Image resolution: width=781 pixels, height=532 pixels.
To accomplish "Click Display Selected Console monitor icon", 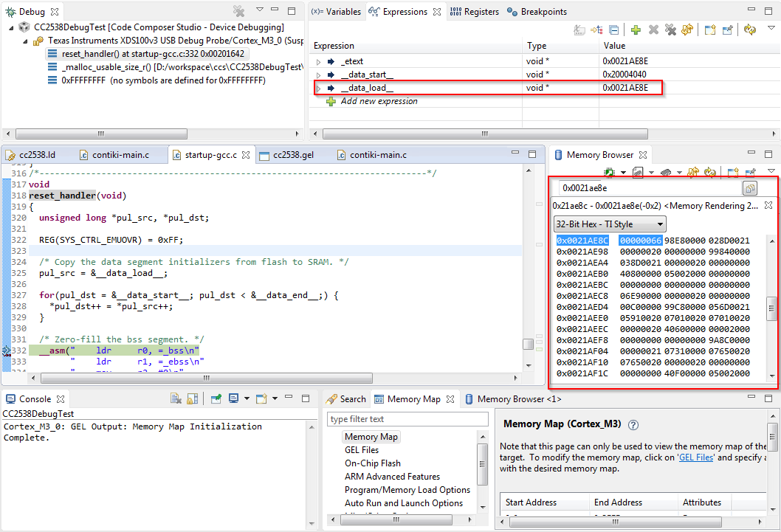I will 233,398.
